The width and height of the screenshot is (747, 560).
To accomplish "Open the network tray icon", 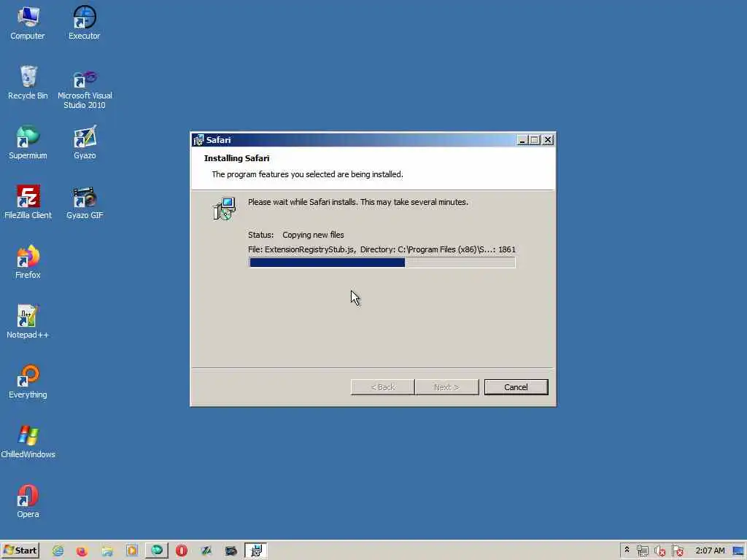I will (x=642, y=551).
